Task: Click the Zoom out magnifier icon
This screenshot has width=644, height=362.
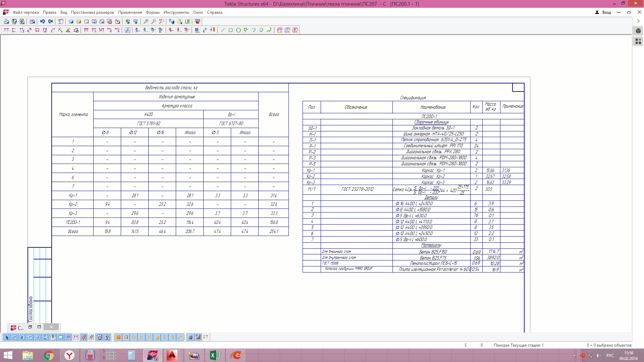Action: click(154, 21)
